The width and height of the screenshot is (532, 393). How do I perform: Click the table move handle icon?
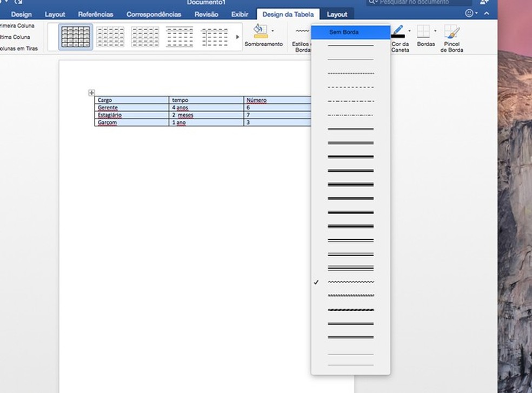(91, 93)
